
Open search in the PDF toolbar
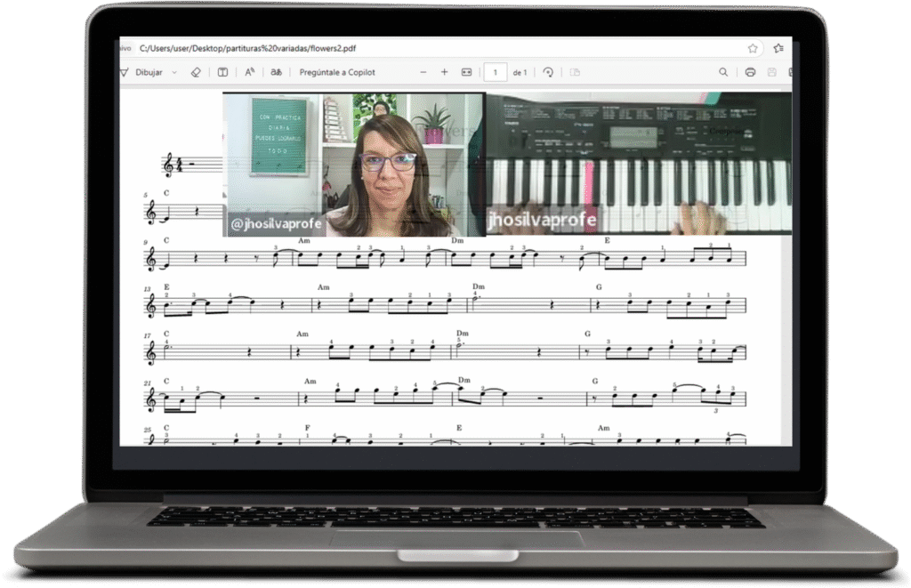tap(723, 72)
